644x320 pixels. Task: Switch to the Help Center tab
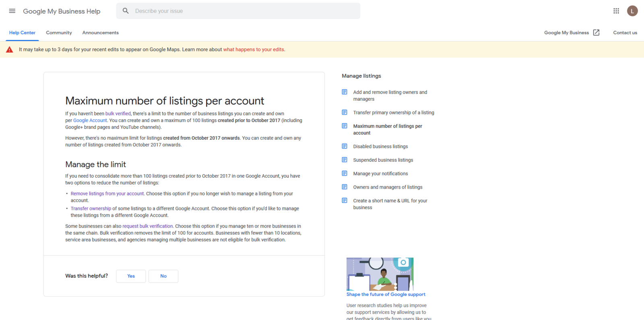(x=22, y=33)
